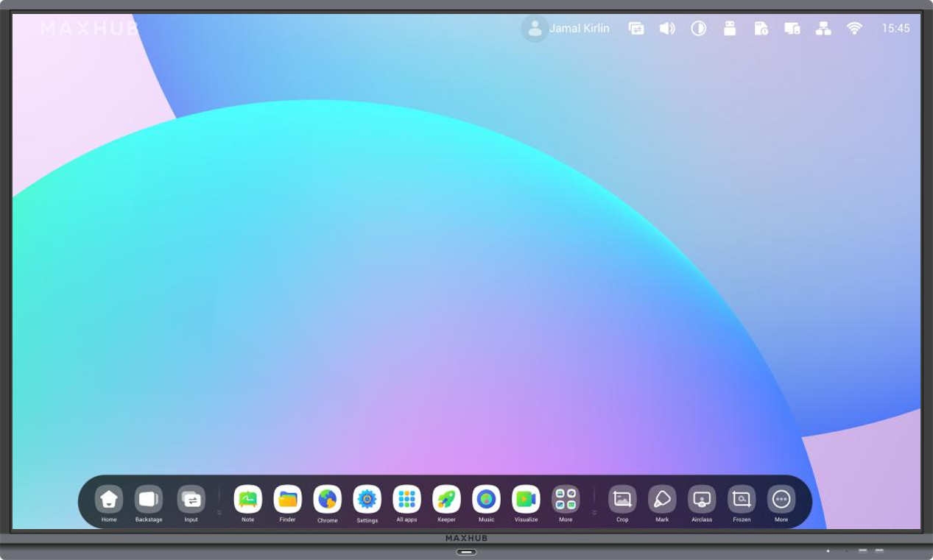The height and width of the screenshot is (560, 933).
Task: Expand the chevron next to Input
Action: [x=219, y=512]
